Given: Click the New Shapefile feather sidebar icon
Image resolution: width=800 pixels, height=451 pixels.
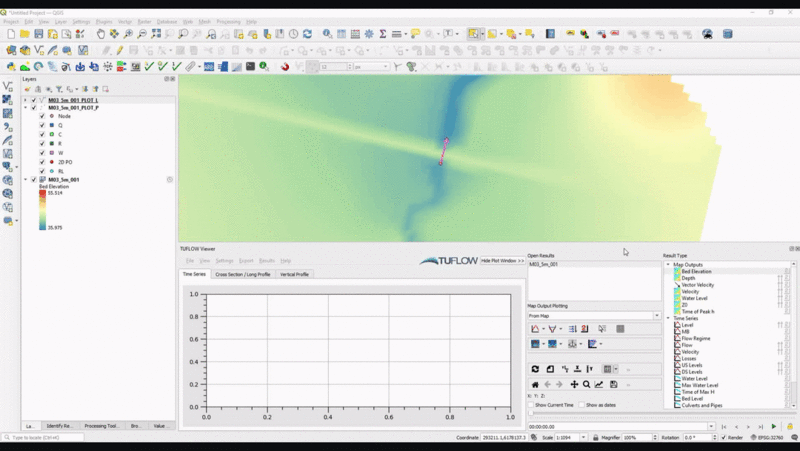Looking at the screenshot, I should pos(7,140).
